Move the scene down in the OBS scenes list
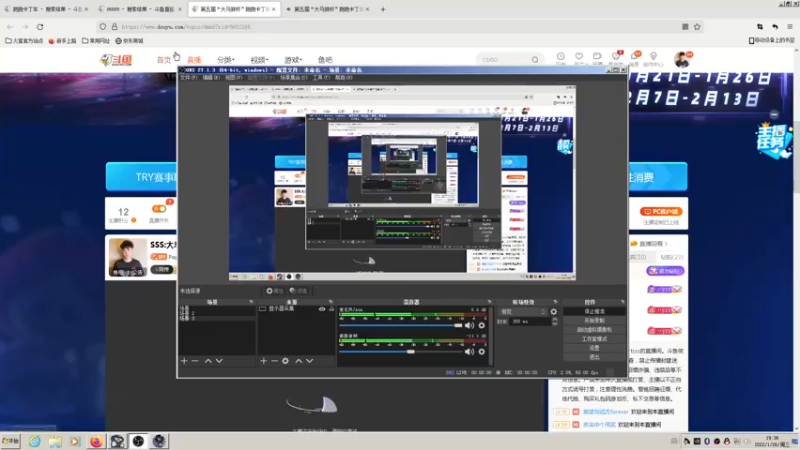800x450 pixels. tap(219, 361)
